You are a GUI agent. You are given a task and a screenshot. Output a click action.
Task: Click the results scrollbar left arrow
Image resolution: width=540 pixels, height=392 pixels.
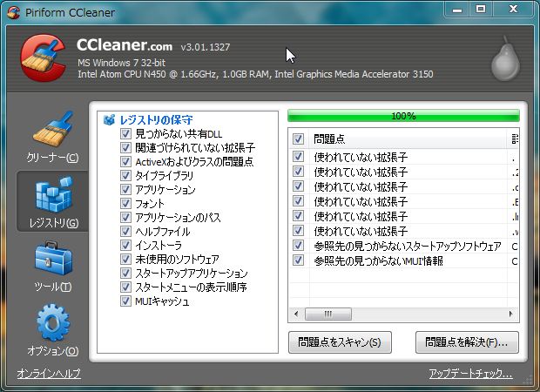(x=296, y=314)
